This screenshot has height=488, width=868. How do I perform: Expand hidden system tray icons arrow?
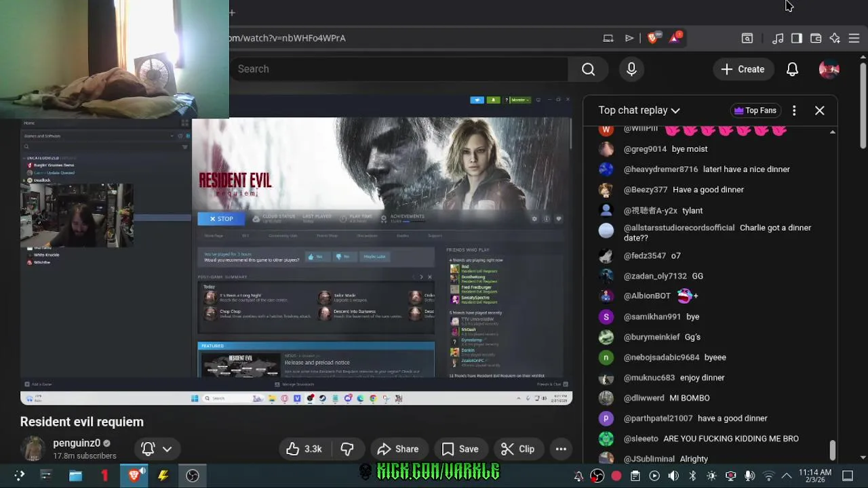pos(787,476)
